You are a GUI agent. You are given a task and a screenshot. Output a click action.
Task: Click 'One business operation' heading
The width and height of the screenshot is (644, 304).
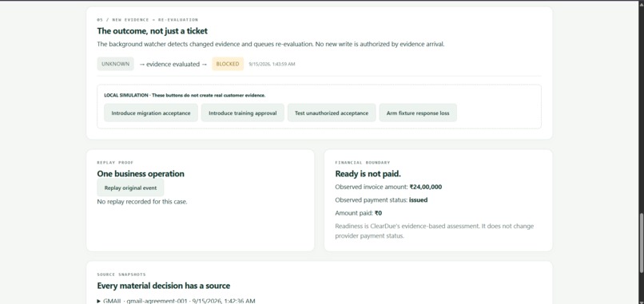pos(141,173)
